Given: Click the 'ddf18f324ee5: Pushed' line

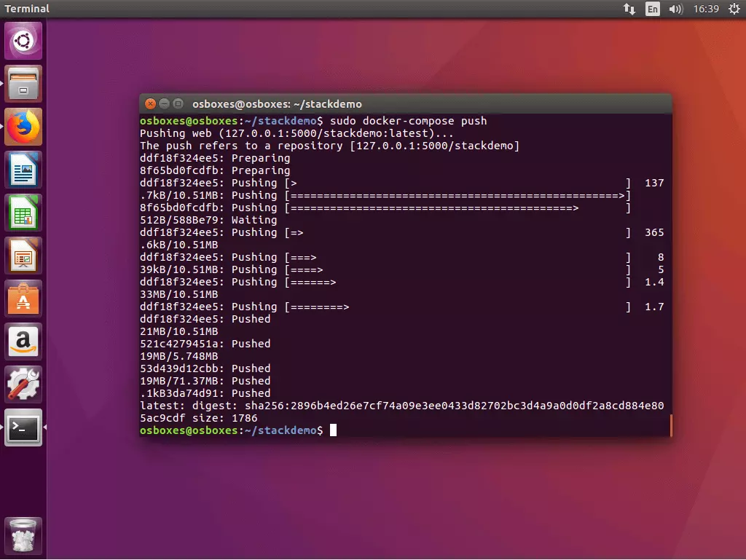Looking at the screenshot, I should pyautogui.click(x=205, y=319).
